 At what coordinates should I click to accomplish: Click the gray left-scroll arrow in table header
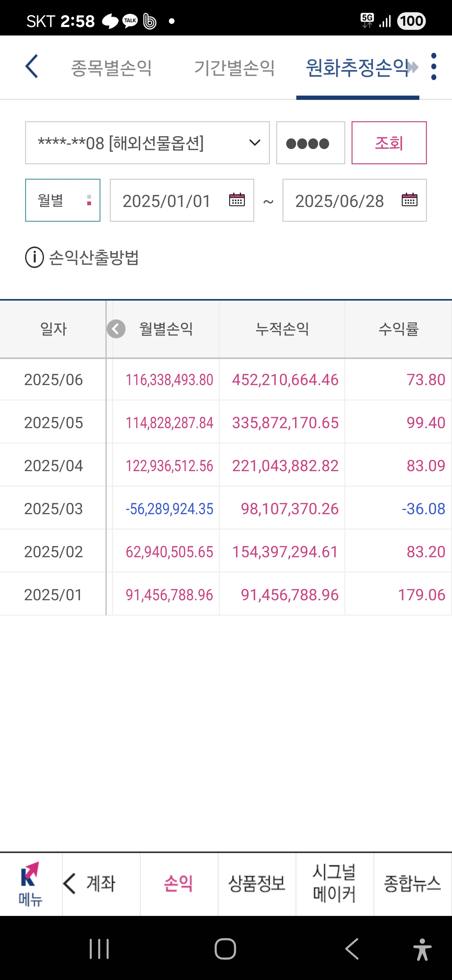pos(116,329)
